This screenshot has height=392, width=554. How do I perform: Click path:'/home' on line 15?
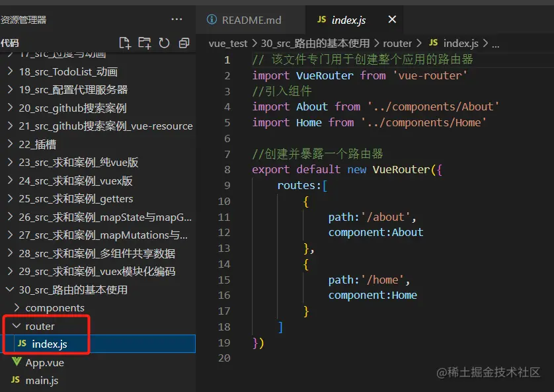pos(366,280)
